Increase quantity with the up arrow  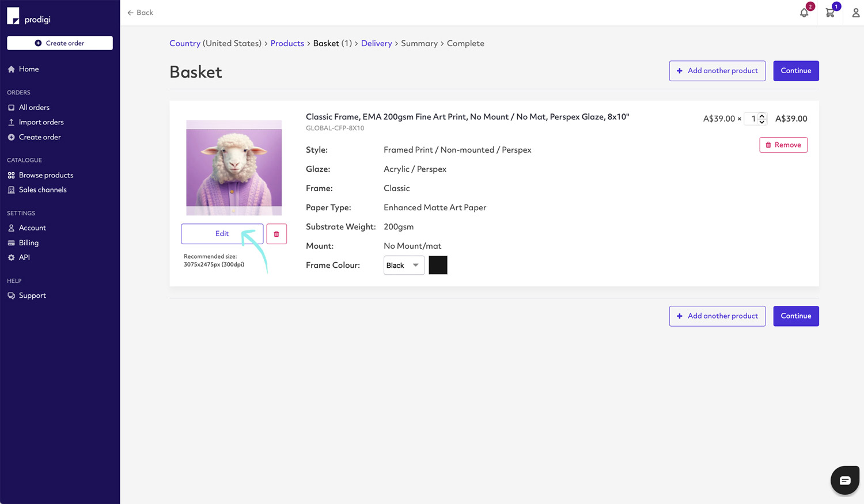click(762, 116)
